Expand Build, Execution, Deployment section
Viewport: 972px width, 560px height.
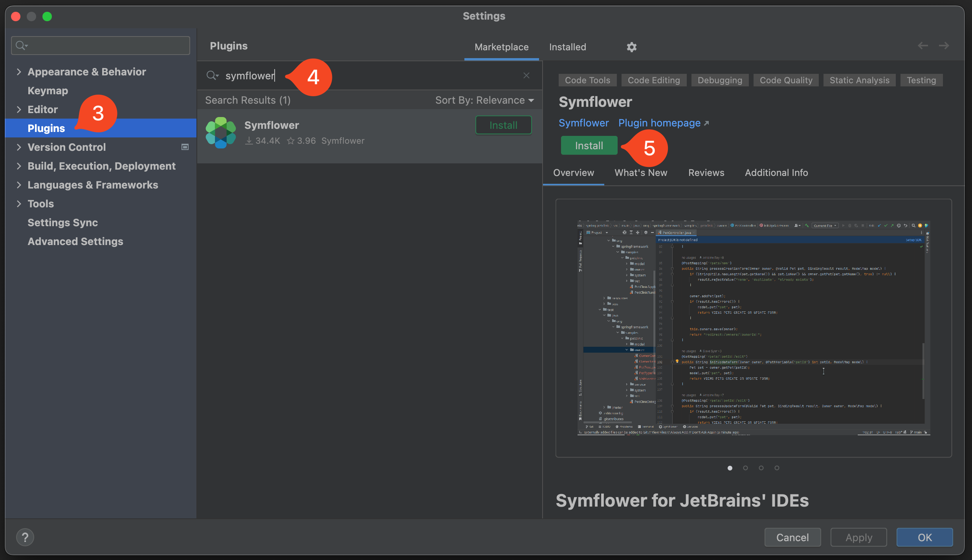[x=19, y=166]
